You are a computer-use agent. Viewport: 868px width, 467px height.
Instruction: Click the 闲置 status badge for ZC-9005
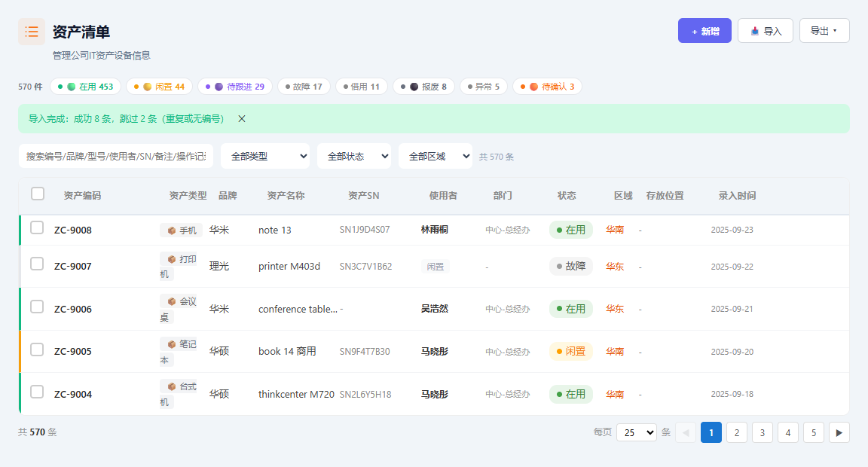pos(570,351)
